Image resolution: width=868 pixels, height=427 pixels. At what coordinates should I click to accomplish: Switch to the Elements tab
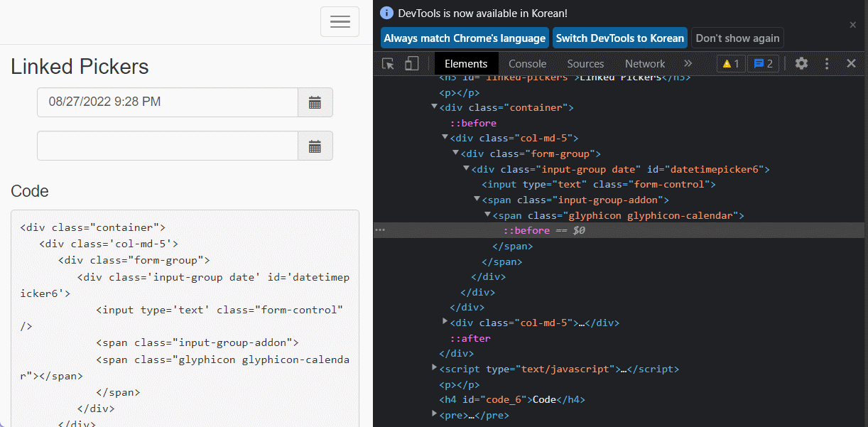click(x=466, y=63)
